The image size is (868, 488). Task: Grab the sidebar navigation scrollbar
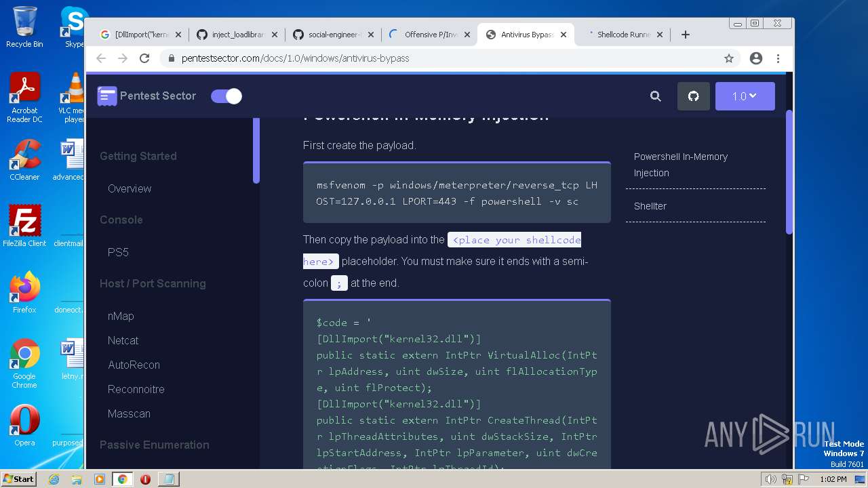(x=256, y=150)
